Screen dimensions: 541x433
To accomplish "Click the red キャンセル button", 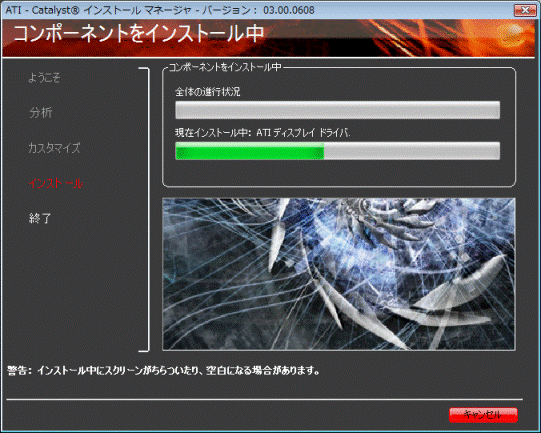I will click(x=483, y=415).
